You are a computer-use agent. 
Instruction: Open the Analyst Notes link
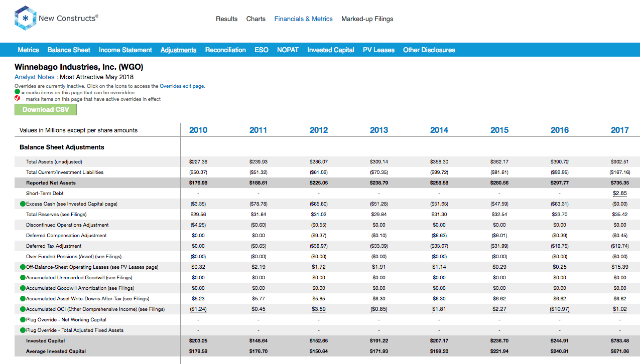coord(36,77)
